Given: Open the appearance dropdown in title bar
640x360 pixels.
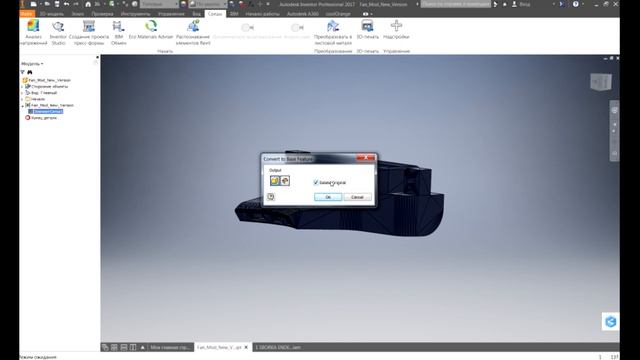Looking at the screenshot, I should click(x=208, y=4).
